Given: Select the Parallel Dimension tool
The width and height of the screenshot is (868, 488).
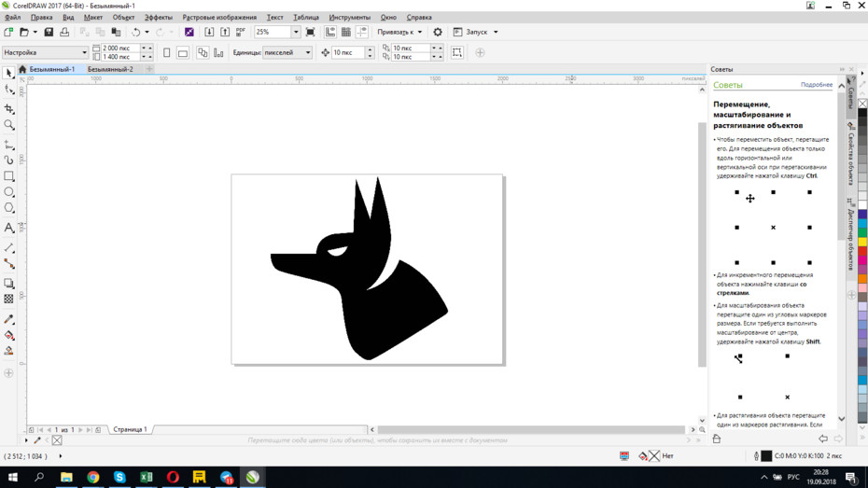Looking at the screenshot, I should coord(8,247).
